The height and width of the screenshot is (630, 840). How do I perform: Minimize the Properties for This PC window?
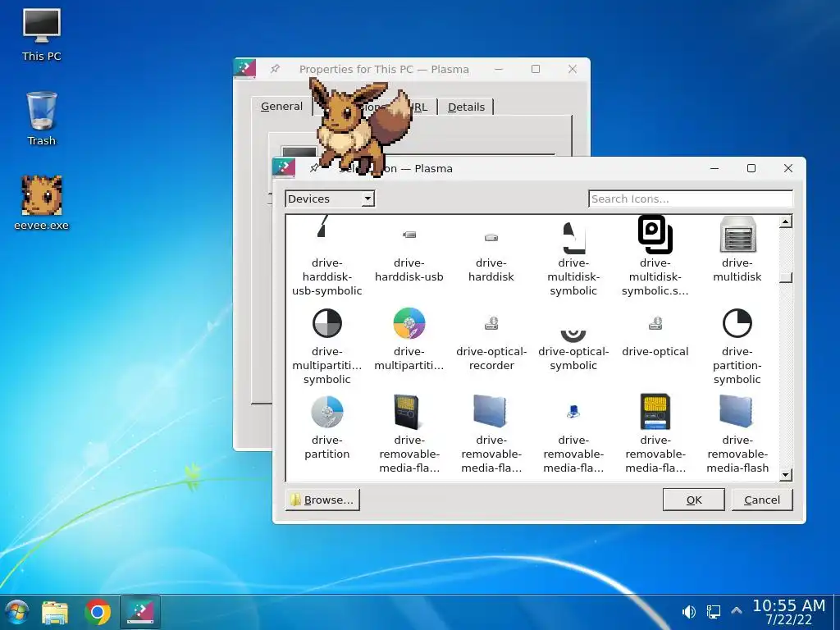click(x=499, y=69)
